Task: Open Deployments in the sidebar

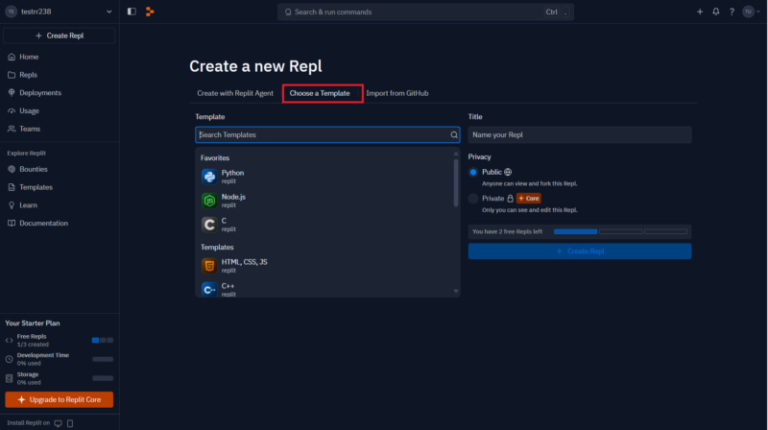Action: 40,93
